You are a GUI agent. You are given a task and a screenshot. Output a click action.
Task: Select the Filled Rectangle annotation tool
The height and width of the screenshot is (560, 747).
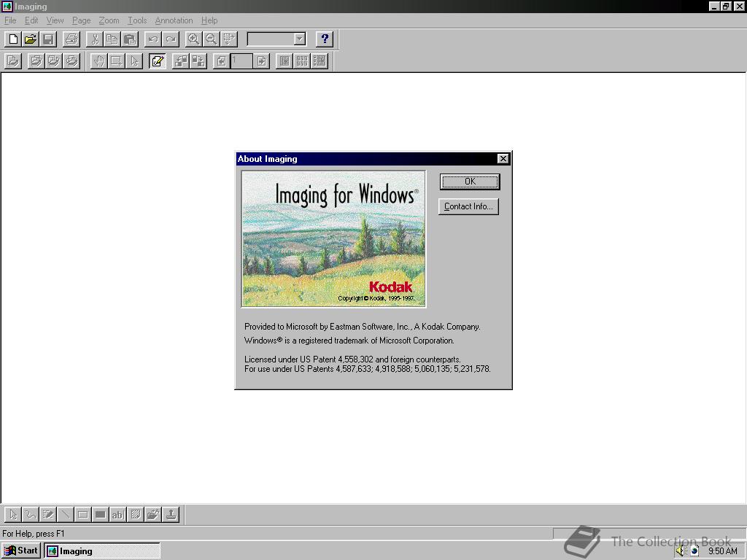[x=101, y=514]
